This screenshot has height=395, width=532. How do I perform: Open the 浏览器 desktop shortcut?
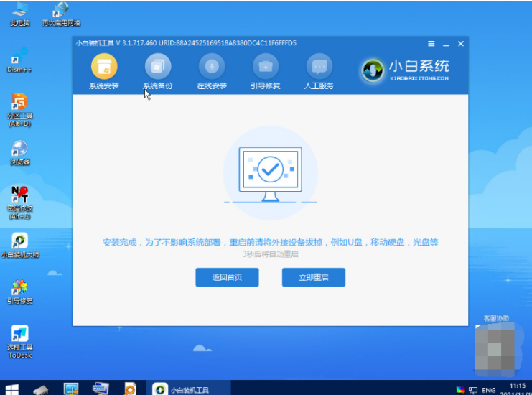pos(20,151)
